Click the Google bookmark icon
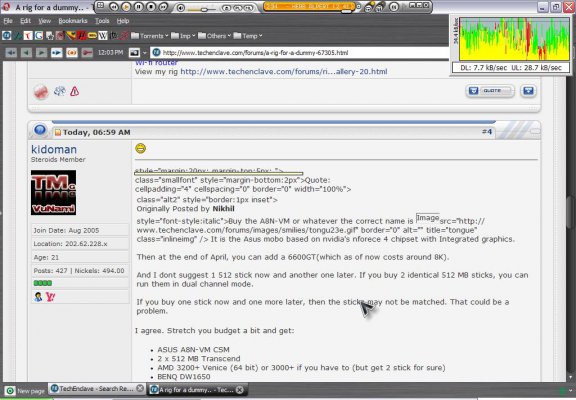Screen dimensions: 576x400 pyautogui.click(x=39, y=36)
